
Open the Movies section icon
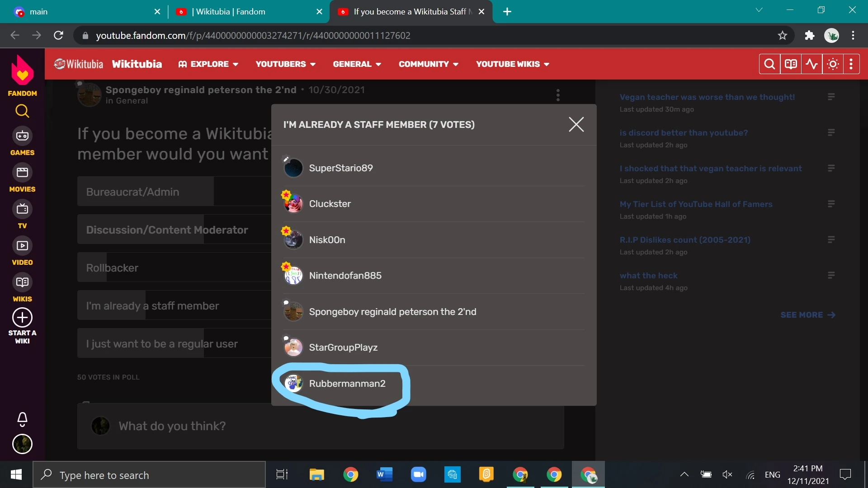point(22,173)
